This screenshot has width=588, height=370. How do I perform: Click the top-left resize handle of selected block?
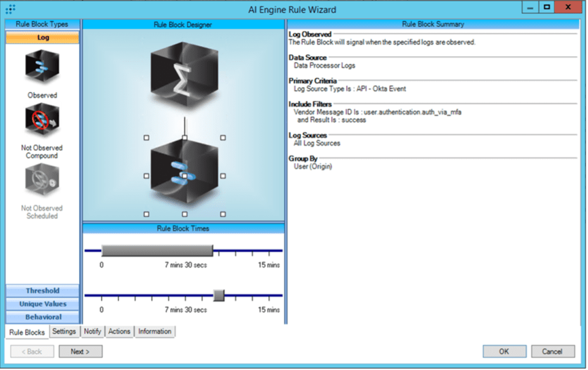146,138
